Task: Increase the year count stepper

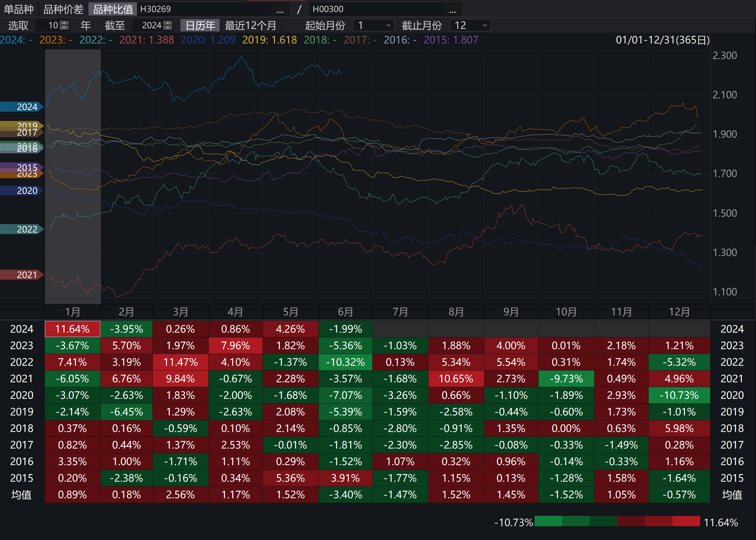Action: pyautogui.click(x=65, y=23)
